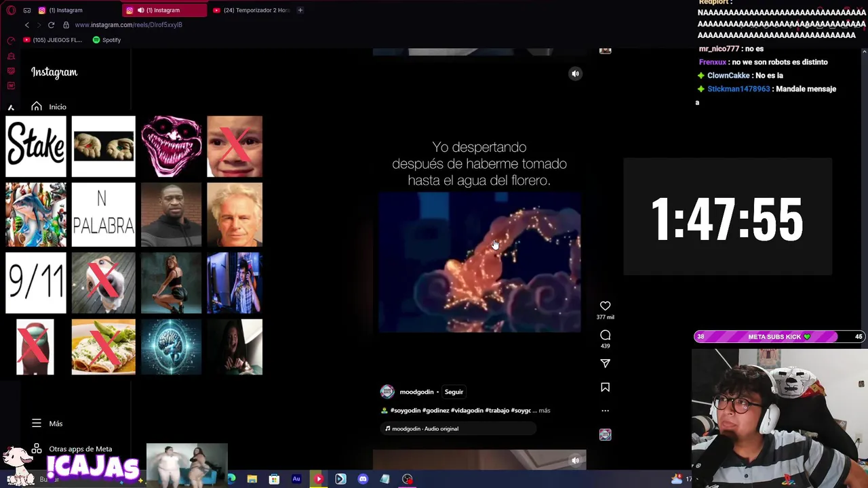
Task: Follow moodgodin with Seguir
Action: coord(454,392)
